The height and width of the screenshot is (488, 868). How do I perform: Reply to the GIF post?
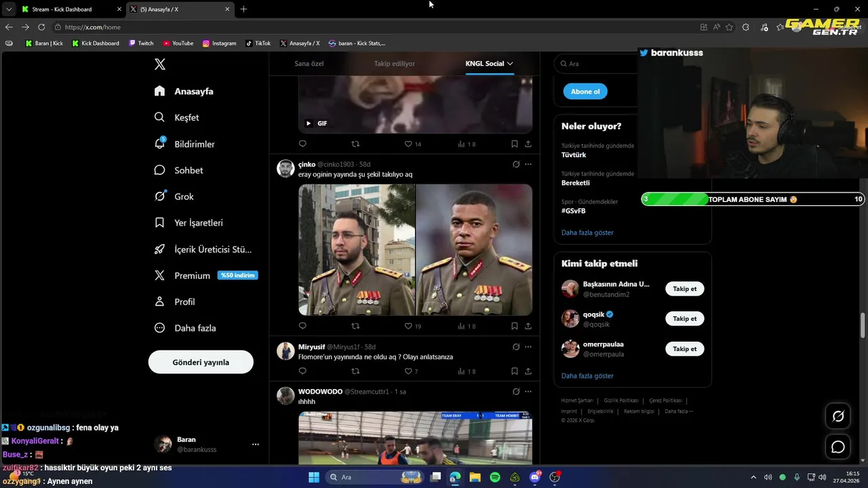pyautogui.click(x=302, y=144)
